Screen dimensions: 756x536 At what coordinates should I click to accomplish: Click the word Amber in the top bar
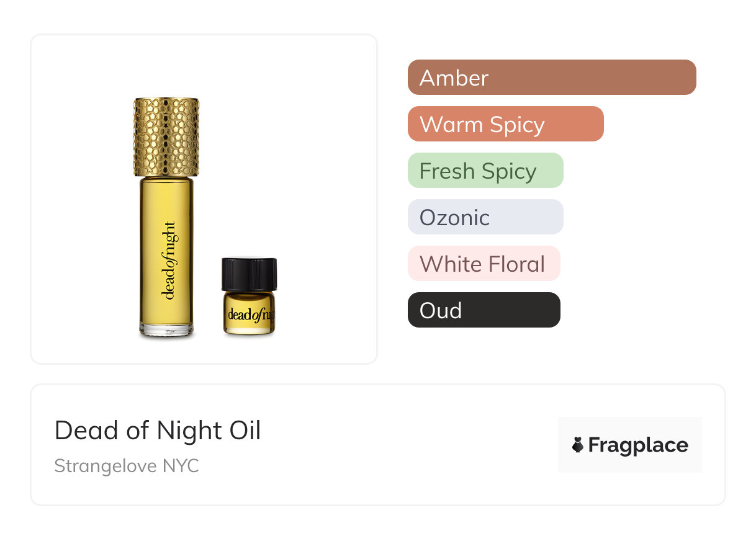pos(454,78)
